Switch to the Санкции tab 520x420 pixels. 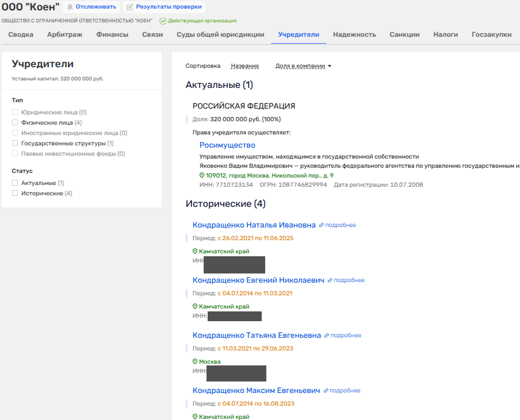pyautogui.click(x=404, y=34)
